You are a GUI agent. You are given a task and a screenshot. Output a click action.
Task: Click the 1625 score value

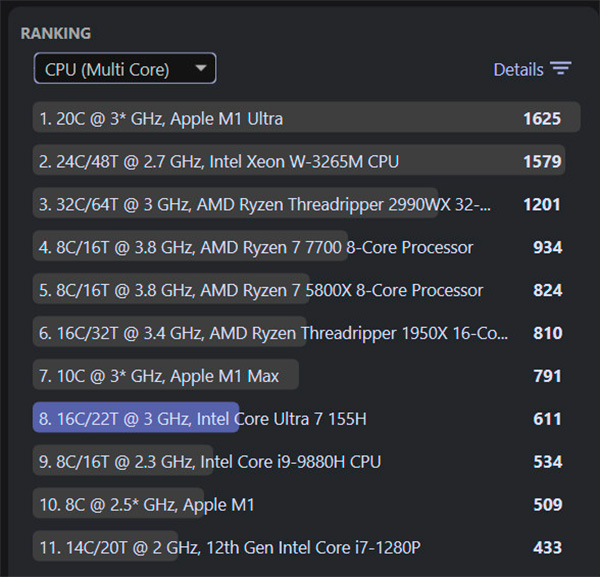542,118
